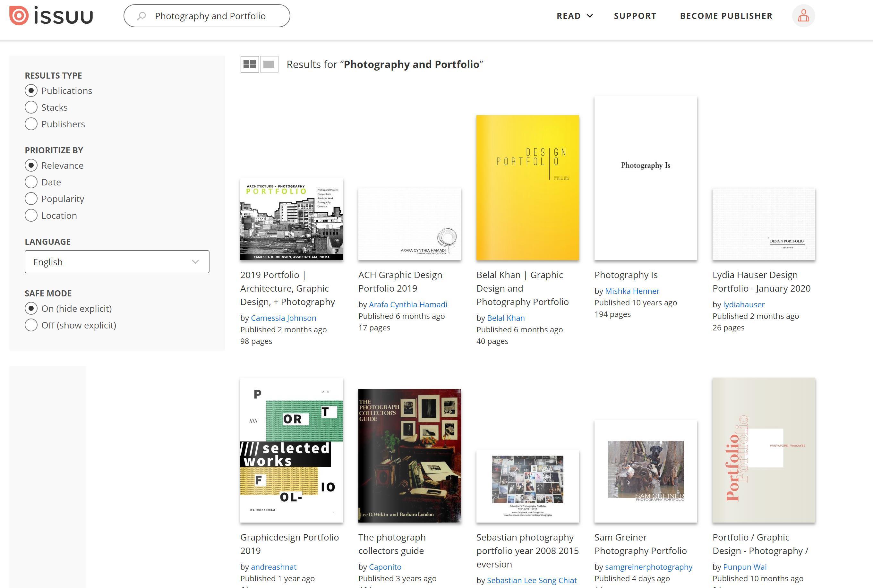This screenshot has width=873, height=588.
Task: Expand the READ menu chevron
Action: pyautogui.click(x=589, y=16)
